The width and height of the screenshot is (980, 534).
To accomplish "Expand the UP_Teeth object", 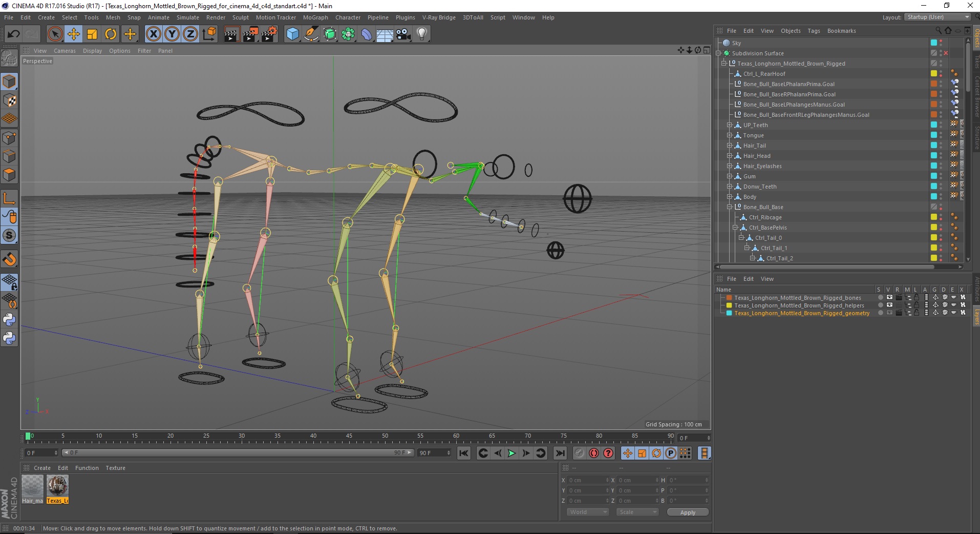I will [x=730, y=125].
